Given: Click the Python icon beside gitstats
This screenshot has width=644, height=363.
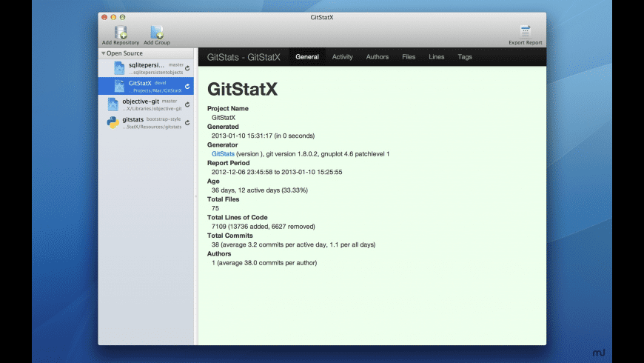Looking at the screenshot, I should tap(113, 123).
